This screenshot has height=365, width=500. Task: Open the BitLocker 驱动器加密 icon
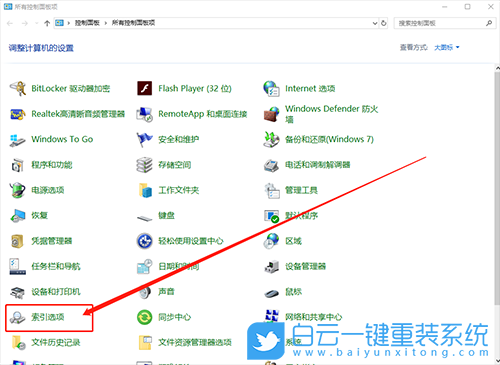(18, 89)
